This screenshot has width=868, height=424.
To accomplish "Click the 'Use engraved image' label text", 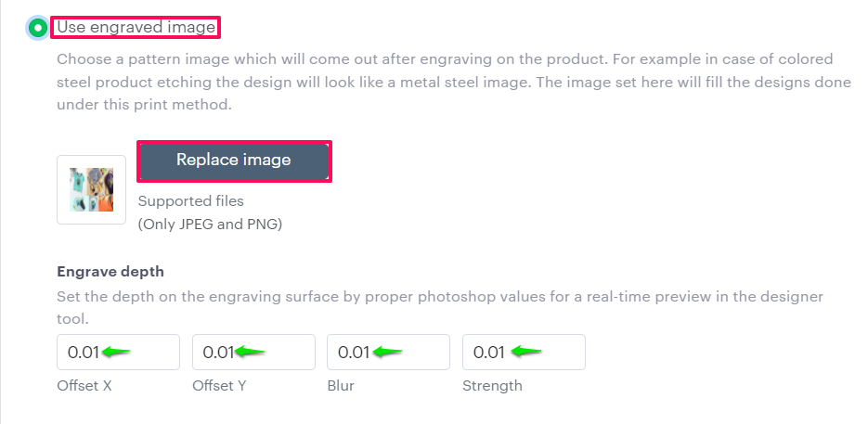I will click(x=136, y=27).
